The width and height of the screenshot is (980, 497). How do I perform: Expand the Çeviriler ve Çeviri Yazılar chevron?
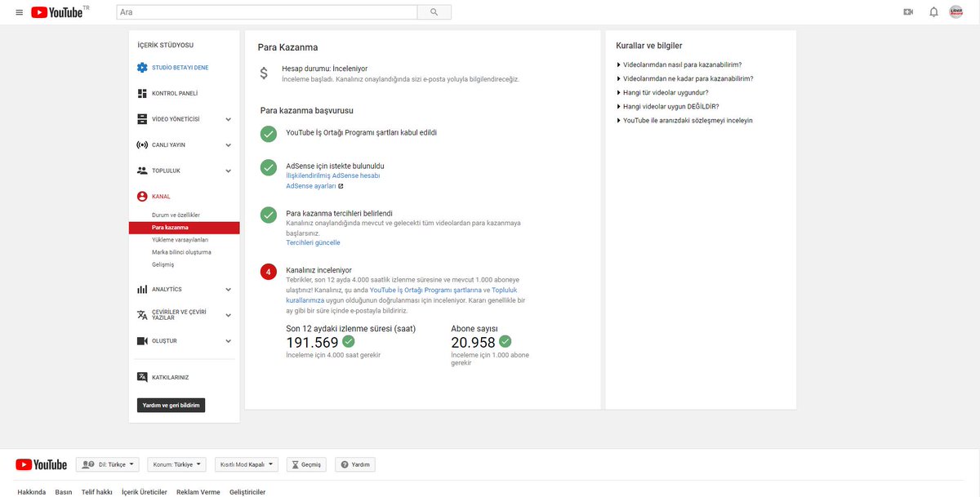228,315
